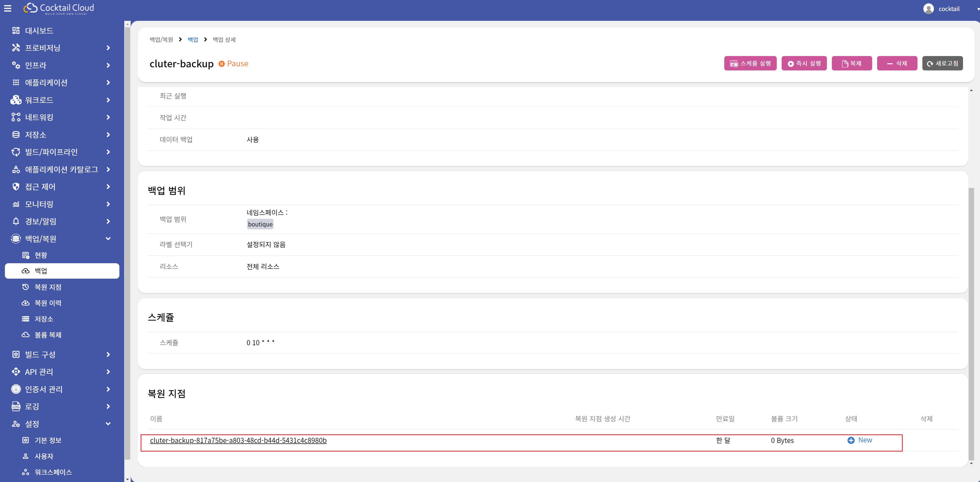Click the 즉시 실행 run-now button
980x482 pixels.
point(804,63)
